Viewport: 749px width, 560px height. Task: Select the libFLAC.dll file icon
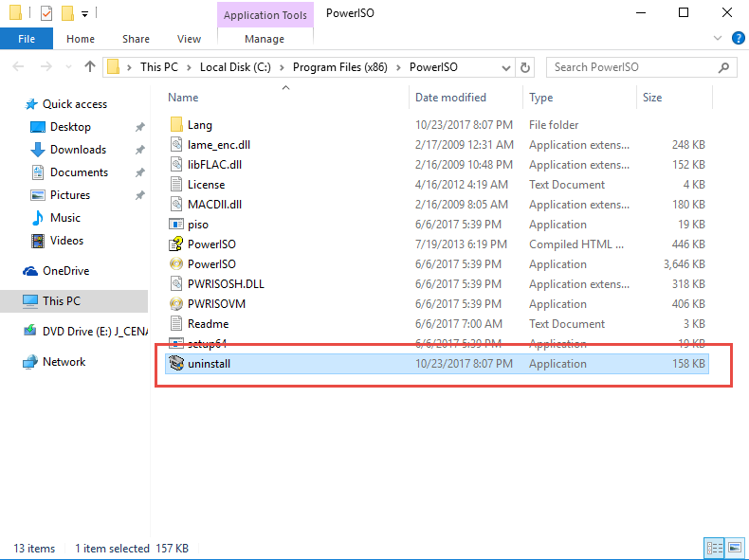click(176, 165)
